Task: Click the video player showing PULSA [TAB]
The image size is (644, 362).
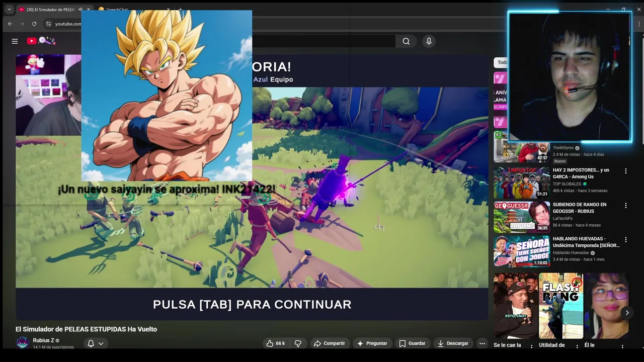Action: [252, 187]
